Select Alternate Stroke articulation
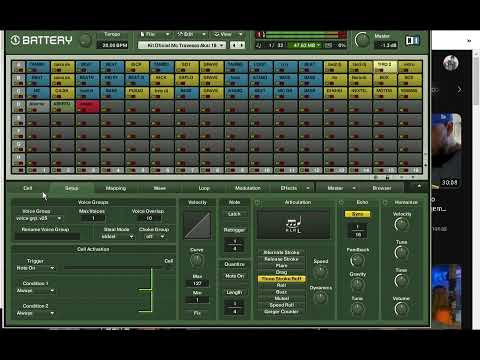The image size is (480, 360). coord(281,252)
